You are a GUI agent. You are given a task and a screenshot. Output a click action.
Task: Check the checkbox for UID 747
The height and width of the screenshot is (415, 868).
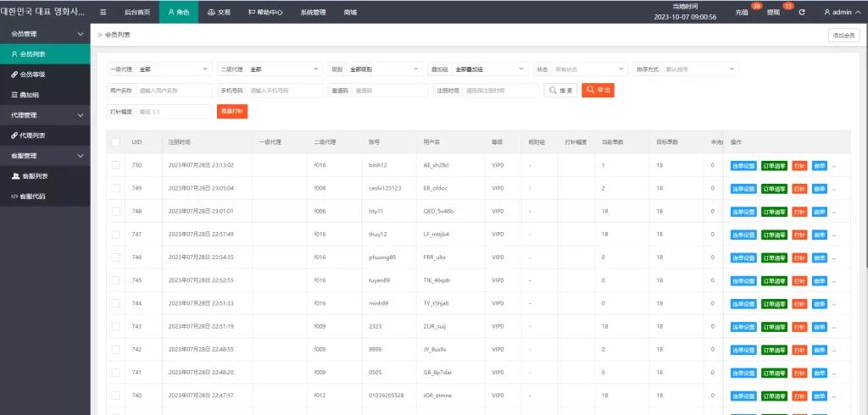click(x=115, y=234)
